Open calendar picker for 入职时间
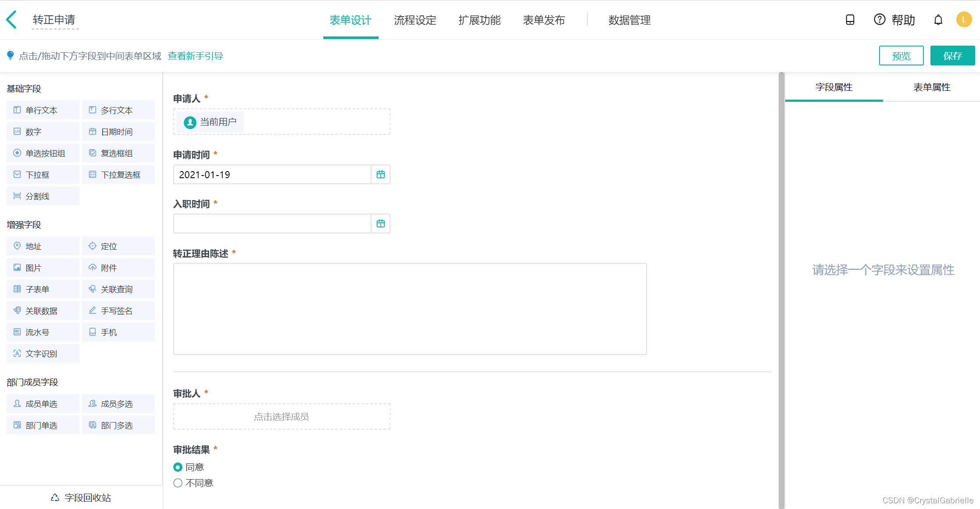This screenshot has height=509, width=980. tap(380, 224)
